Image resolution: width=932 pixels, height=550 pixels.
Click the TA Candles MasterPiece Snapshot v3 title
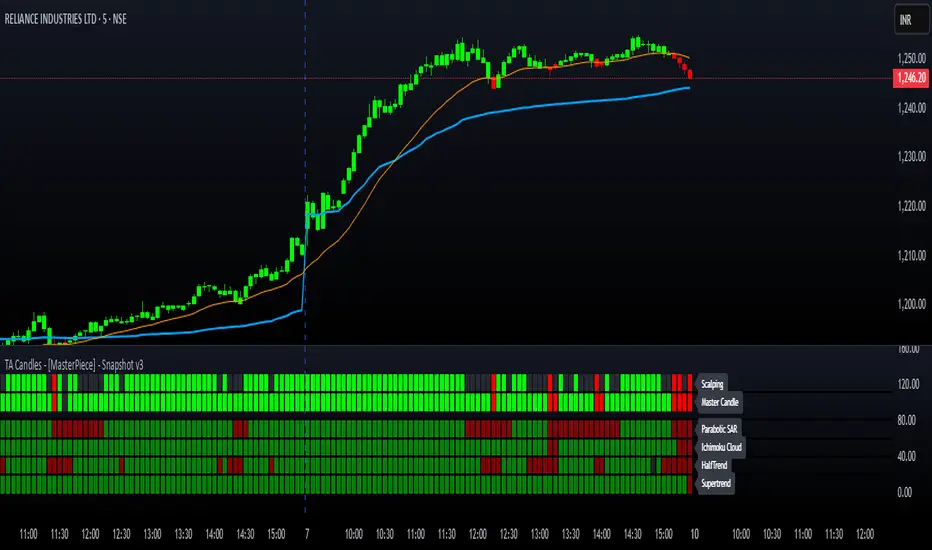(74, 365)
